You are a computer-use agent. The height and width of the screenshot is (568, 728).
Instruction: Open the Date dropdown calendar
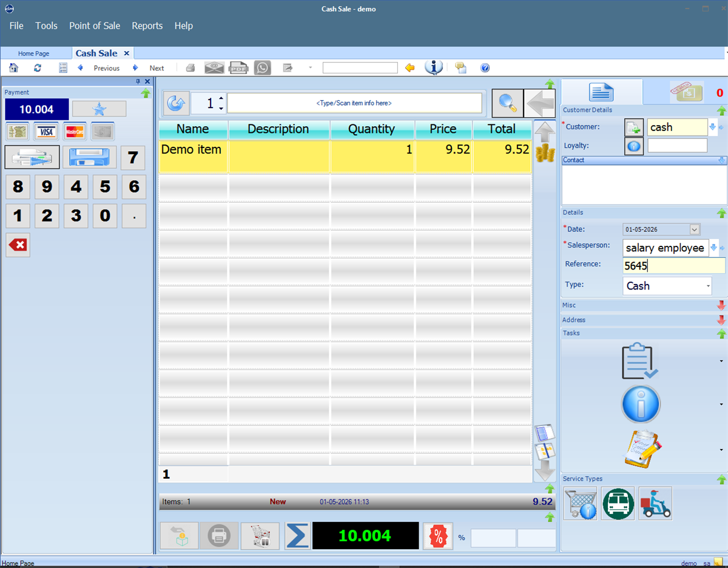click(x=695, y=229)
